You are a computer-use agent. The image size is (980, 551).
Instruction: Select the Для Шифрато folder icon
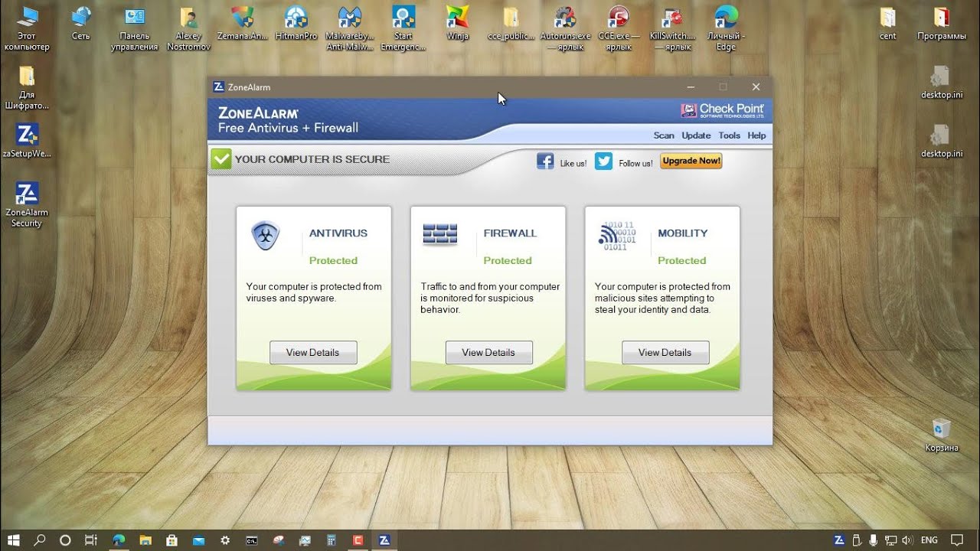pyautogui.click(x=27, y=87)
